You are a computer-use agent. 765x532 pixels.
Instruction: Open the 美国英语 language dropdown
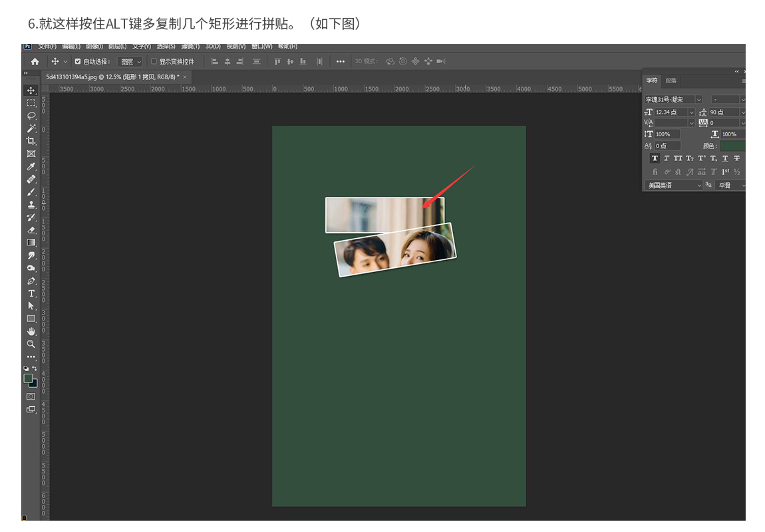[x=673, y=186]
